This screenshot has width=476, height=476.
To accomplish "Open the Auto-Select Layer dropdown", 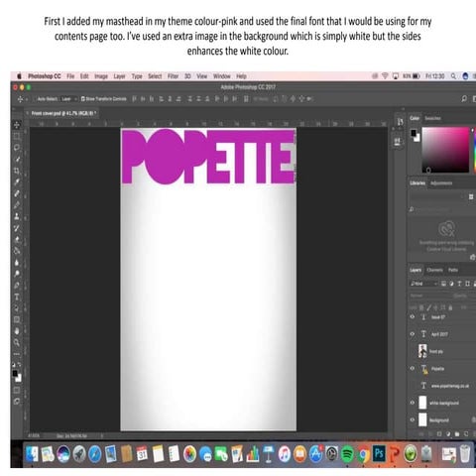I will coord(68,99).
